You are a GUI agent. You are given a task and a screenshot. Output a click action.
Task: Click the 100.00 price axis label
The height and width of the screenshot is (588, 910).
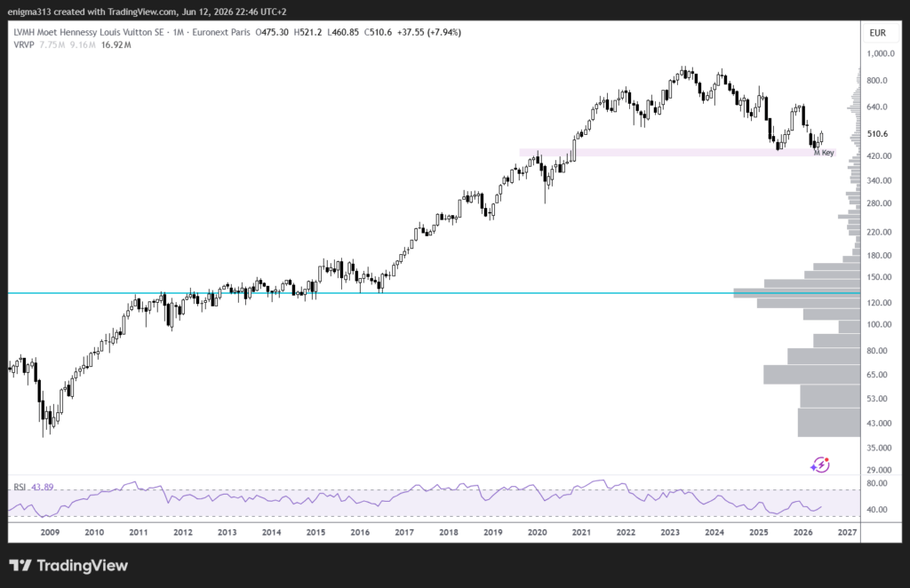pyautogui.click(x=879, y=324)
